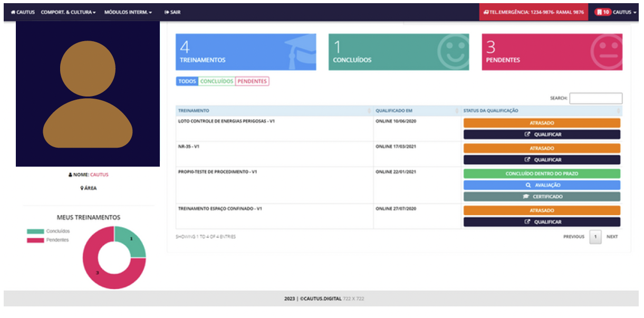Click the sign-out icon next to SAIR
The image size is (644, 318).
167,12
